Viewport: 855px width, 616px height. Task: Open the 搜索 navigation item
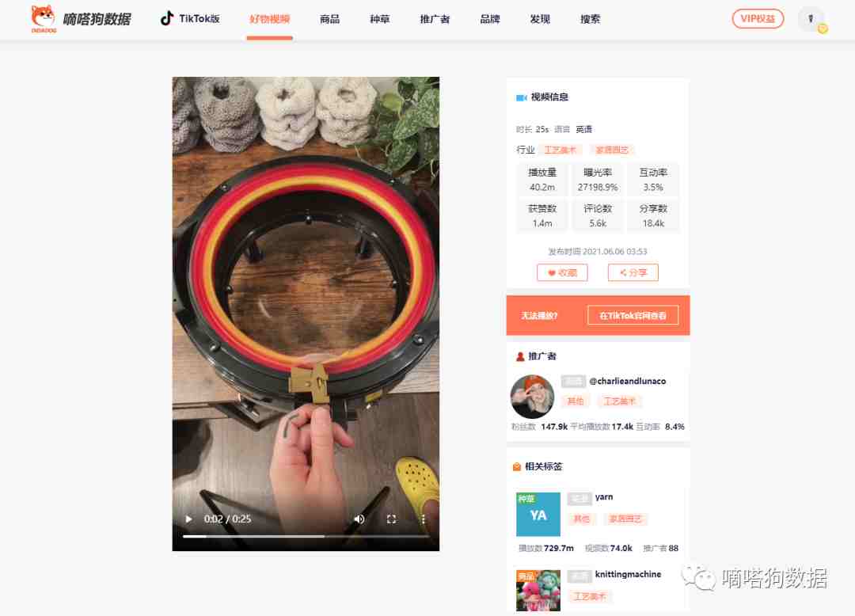click(x=590, y=19)
